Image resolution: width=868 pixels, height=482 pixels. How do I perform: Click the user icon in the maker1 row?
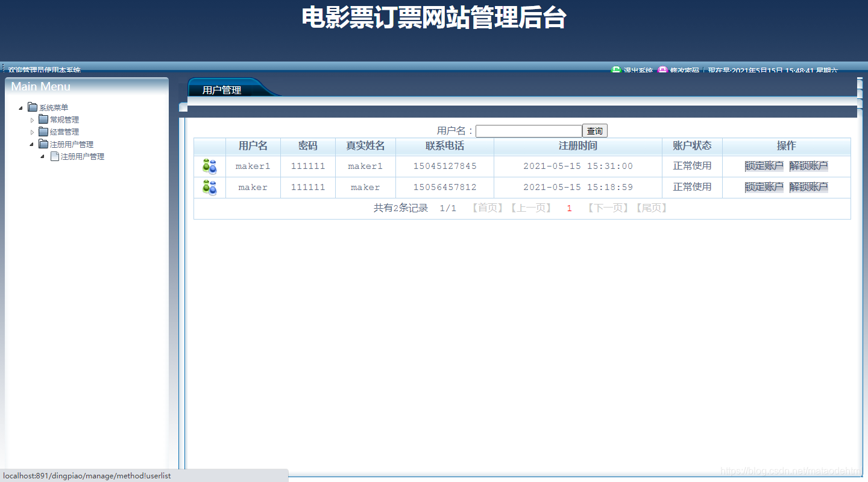(x=209, y=166)
